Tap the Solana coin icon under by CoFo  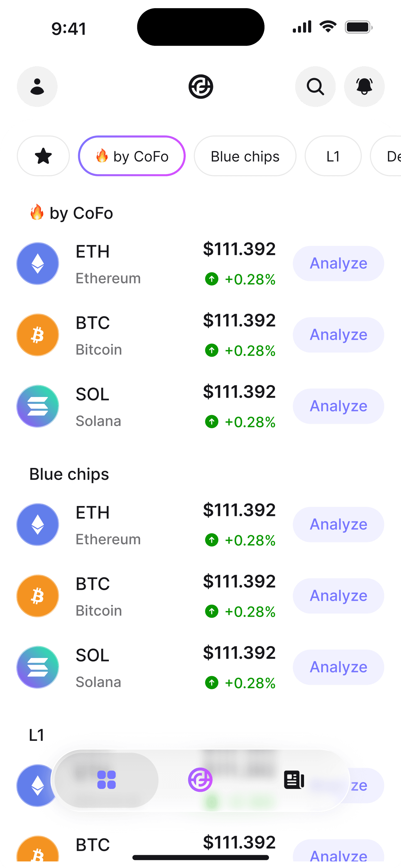38,406
